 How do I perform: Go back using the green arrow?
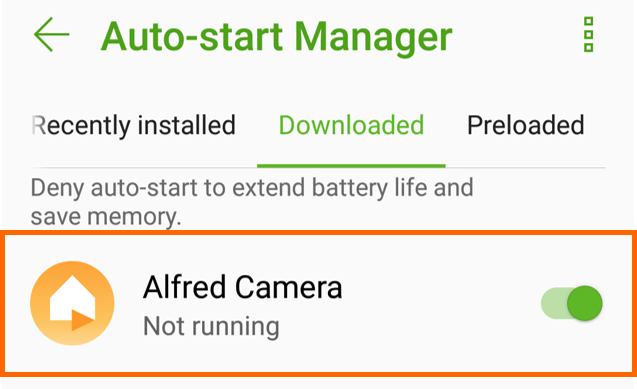tap(51, 35)
